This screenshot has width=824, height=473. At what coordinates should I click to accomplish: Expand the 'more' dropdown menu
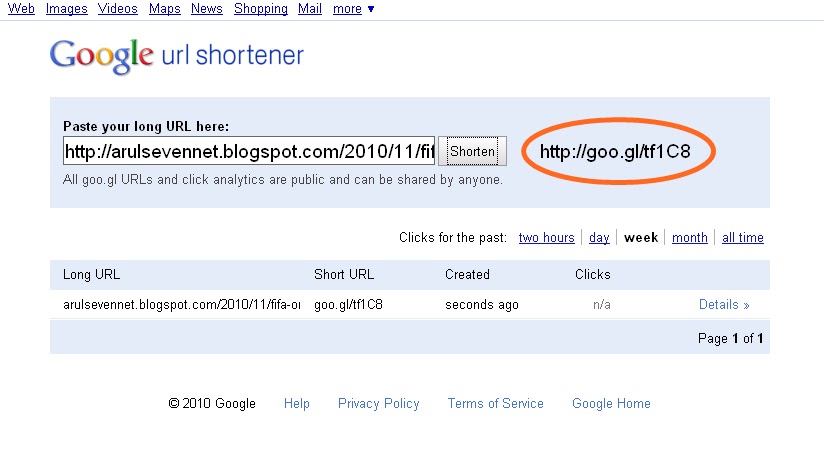pos(354,9)
